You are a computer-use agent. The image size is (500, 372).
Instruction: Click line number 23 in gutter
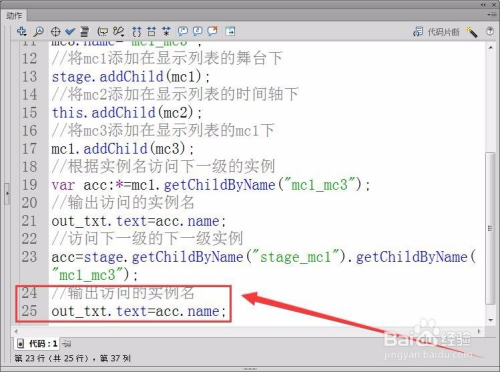pyautogui.click(x=30, y=257)
